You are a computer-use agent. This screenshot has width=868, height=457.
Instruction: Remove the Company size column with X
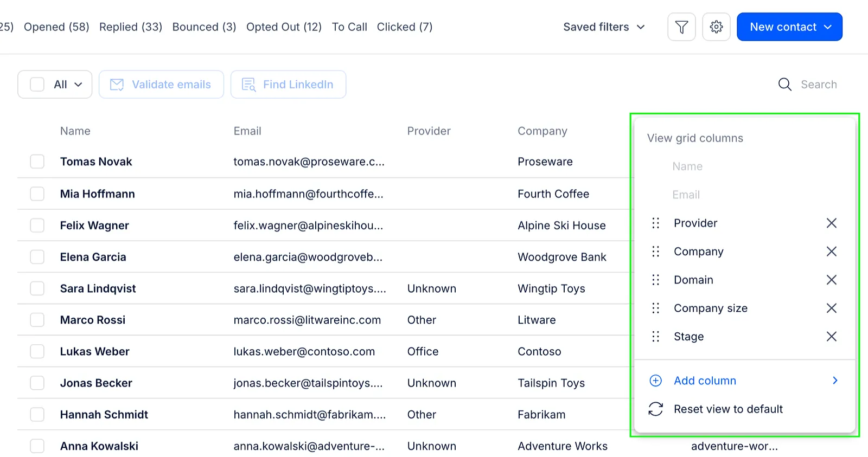pyautogui.click(x=831, y=308)
